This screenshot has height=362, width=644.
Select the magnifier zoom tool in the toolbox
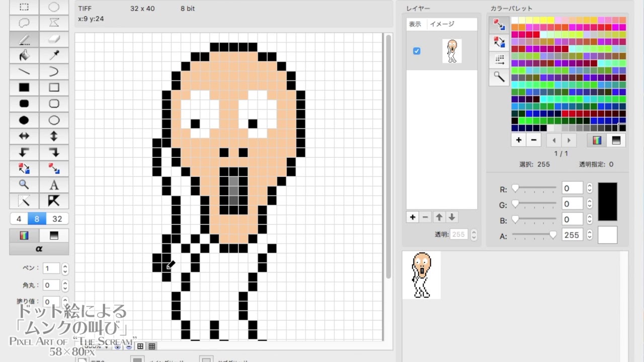coord(24,185)
